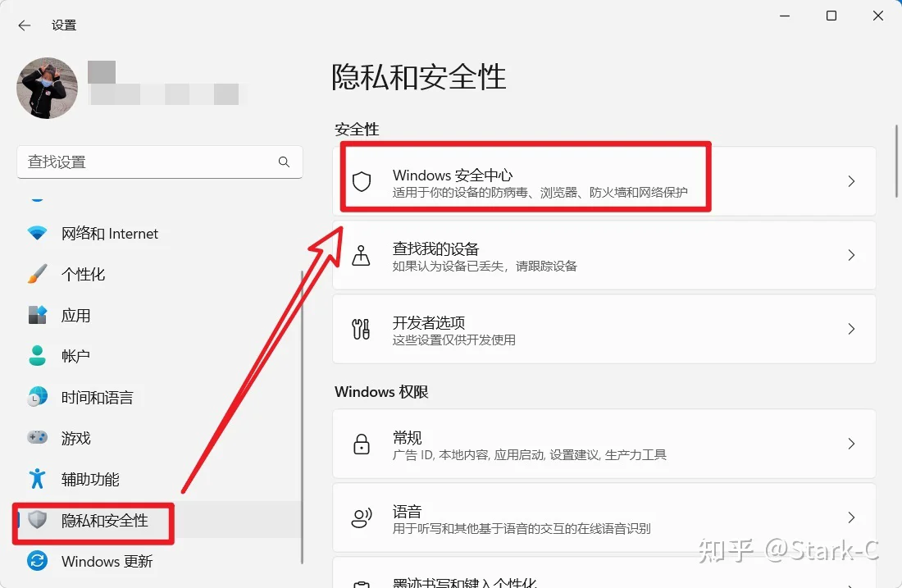Maximize the Settings window

(831, 16)
